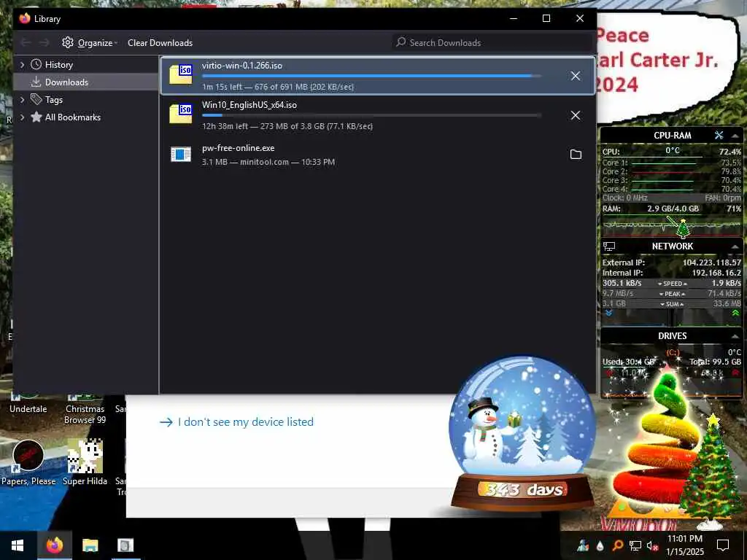Collapse the CPU-RAM gadget panel
The height and width of the screenshot is (560, 747).
[735, 136]
